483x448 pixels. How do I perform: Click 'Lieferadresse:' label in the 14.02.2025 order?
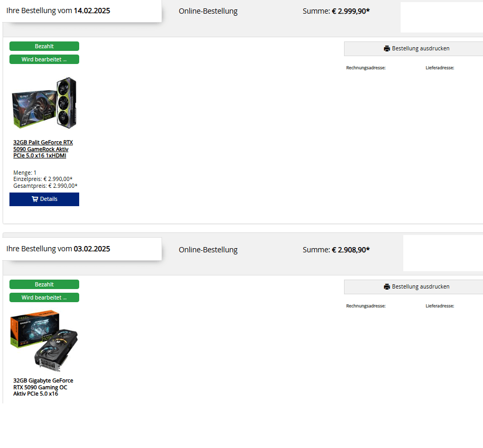point(440,68)
